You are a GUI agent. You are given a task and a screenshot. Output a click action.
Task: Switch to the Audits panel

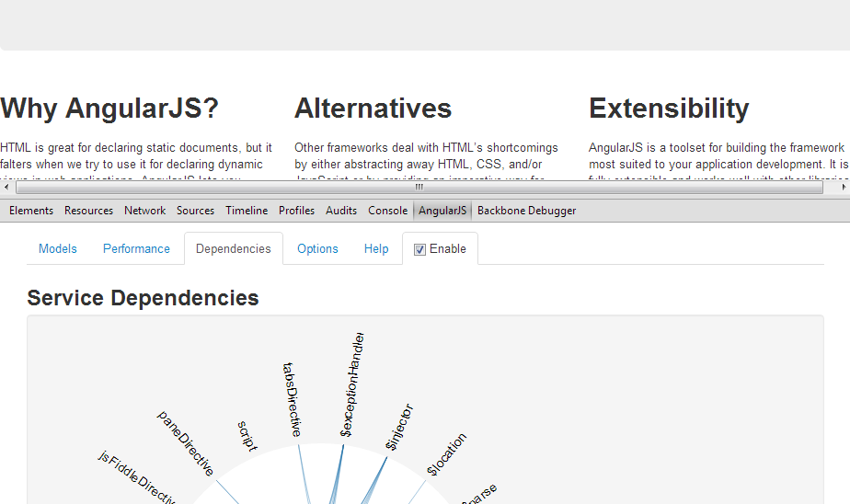point(341,211)
